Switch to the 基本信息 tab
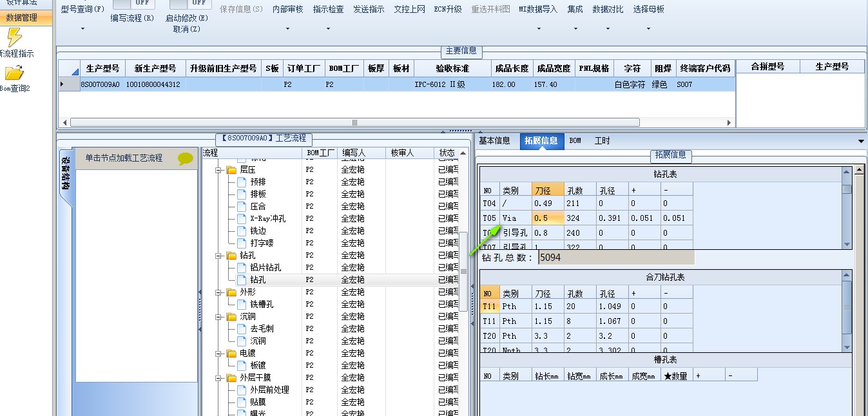Viewport: 868px width, 416px height. click(495, 141)
